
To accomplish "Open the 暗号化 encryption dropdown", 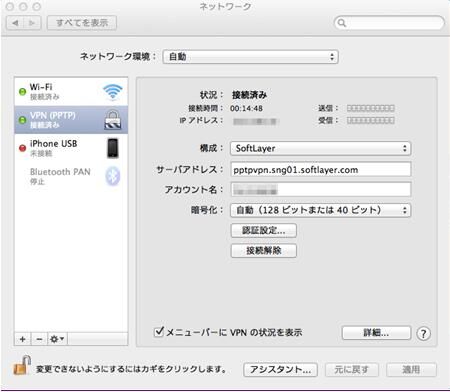I will click(320, 210).
